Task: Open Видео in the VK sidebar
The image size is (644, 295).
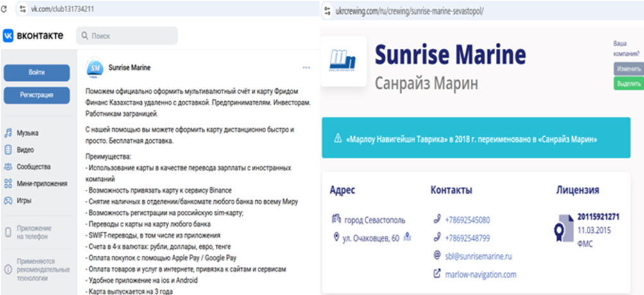Action: pos(26,150)
